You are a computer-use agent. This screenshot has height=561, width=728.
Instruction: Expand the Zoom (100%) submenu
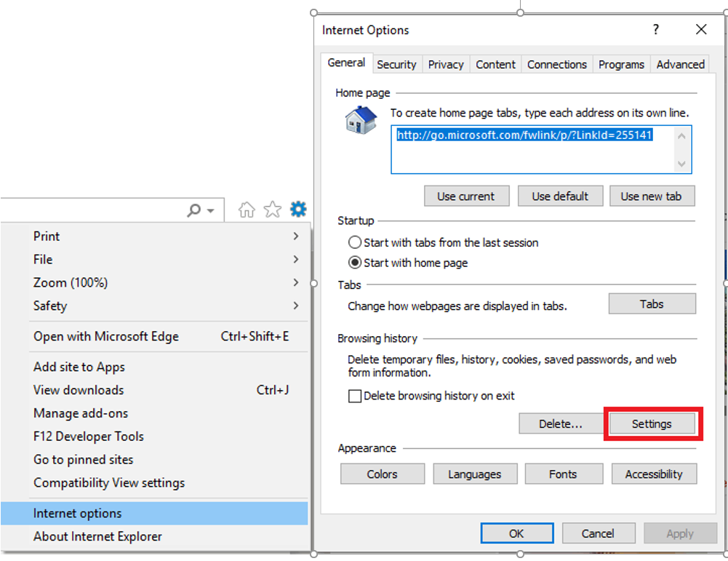tap(296, 282)
